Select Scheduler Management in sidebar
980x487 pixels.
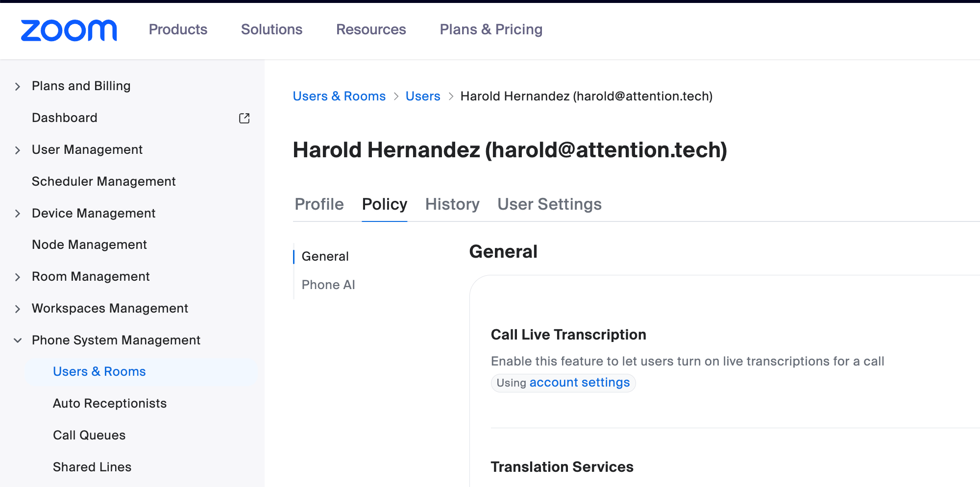coord(103,181)
